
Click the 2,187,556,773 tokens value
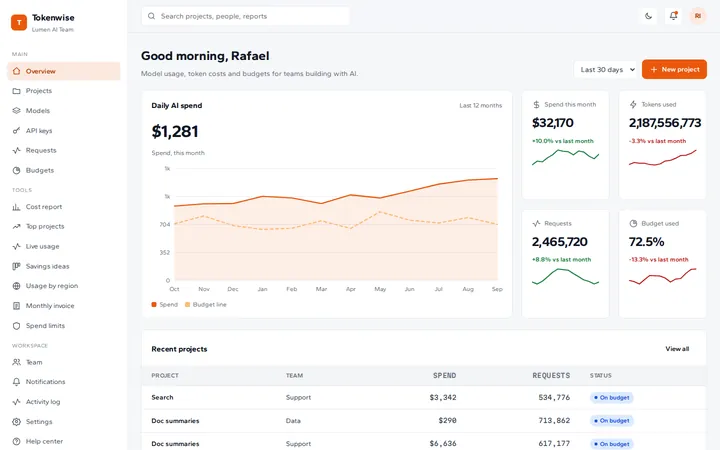click(665, 123)
